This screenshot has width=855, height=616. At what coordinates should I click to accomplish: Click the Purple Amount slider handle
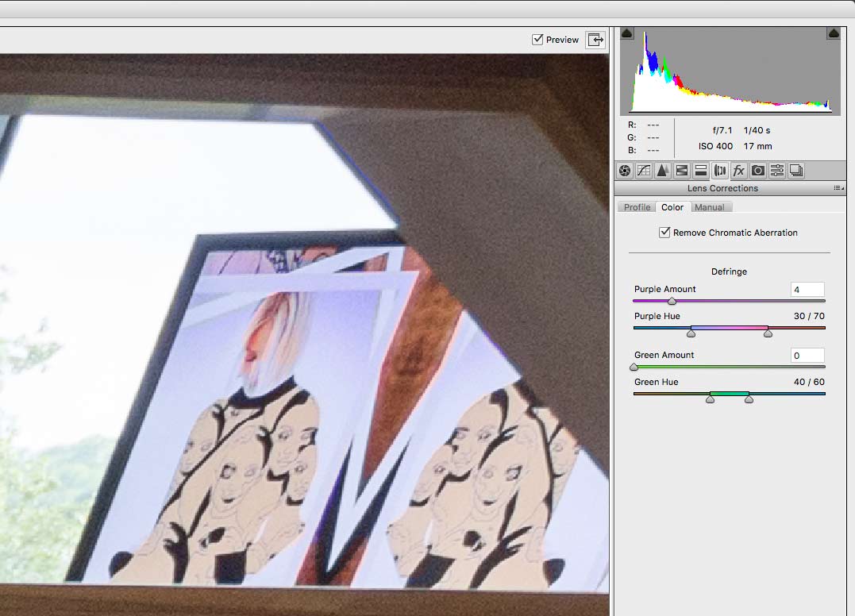672,301
